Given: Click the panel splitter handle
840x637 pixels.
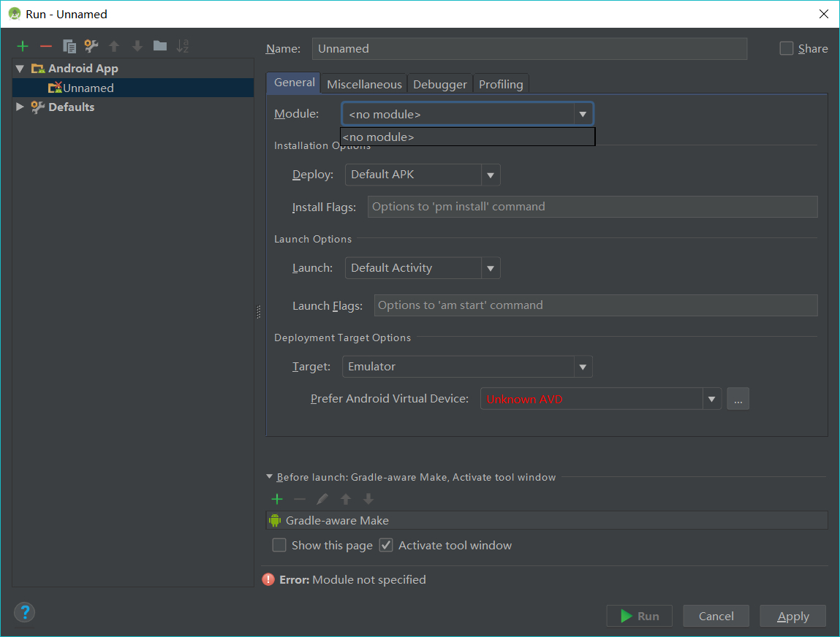Looking at the screenshot, I should coord(259,312).
